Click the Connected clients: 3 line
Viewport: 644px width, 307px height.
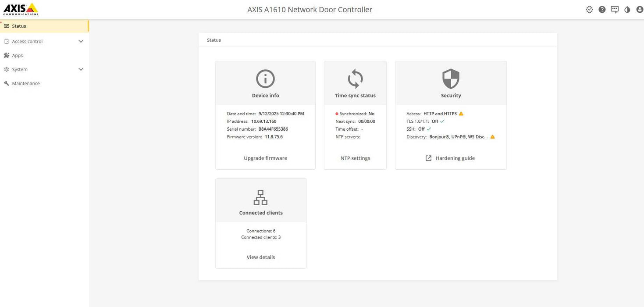(x=261, y=237)
